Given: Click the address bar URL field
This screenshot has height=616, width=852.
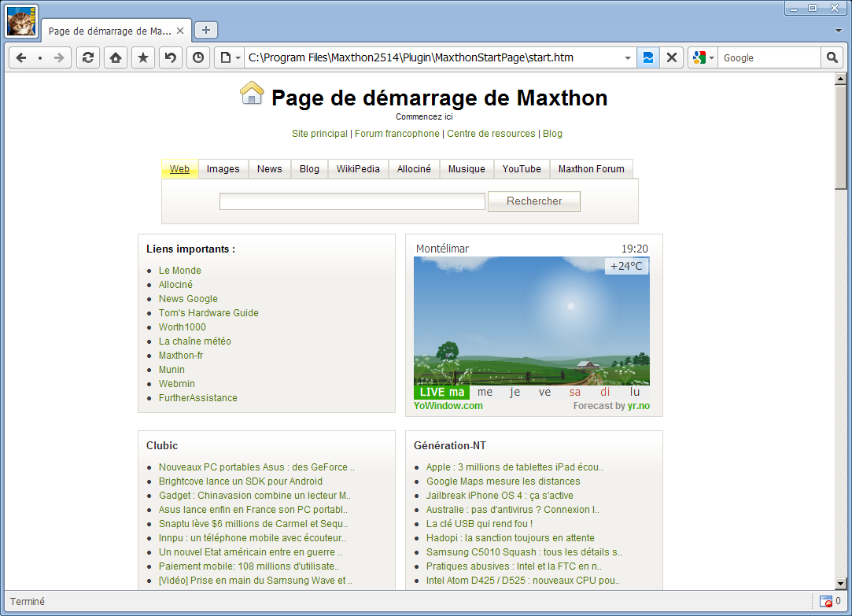Looking at the screenshot, I should click(434, 57).
